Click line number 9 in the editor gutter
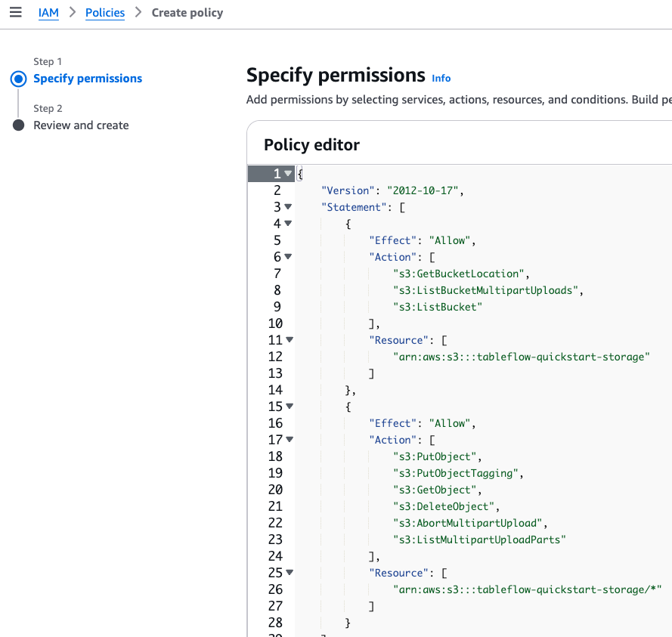Screen dimensions: 672x637 click(x=277, y=306)
